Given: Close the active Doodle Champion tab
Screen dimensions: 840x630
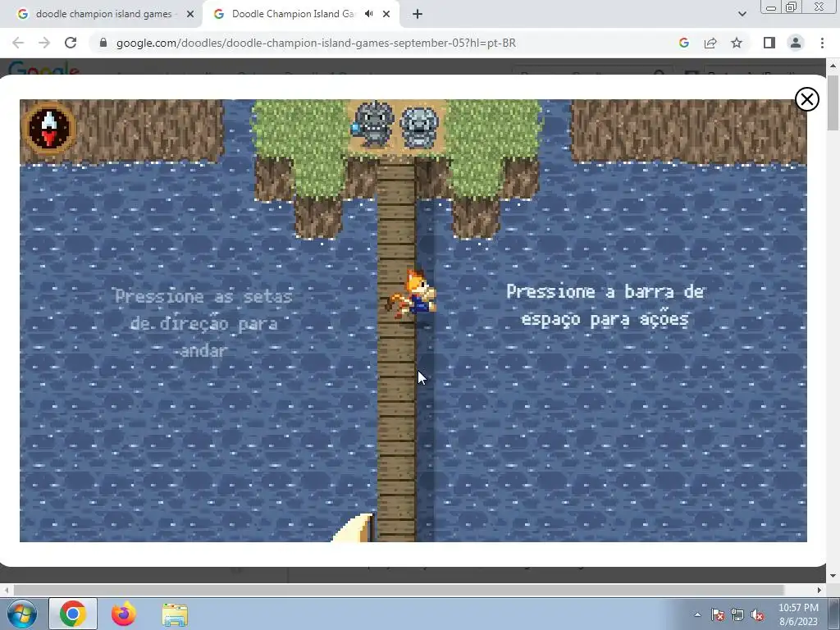Looking at the screenshot, I should 386,15.
